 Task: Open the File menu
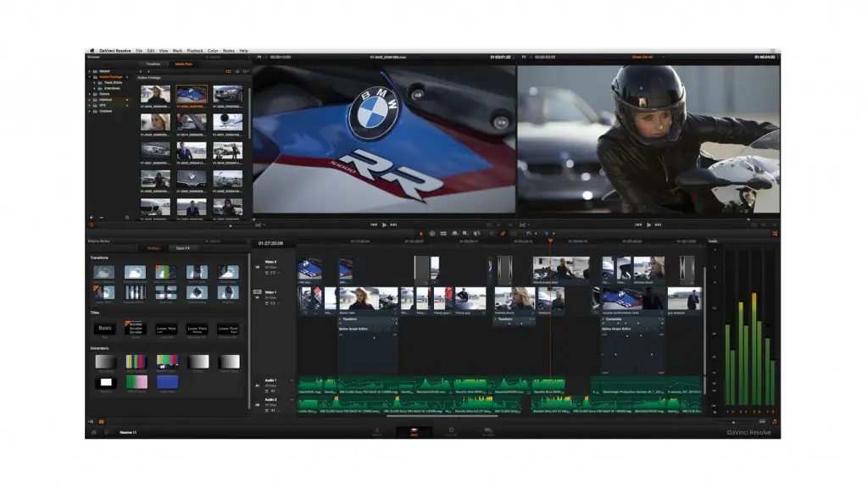click(139, 50)
